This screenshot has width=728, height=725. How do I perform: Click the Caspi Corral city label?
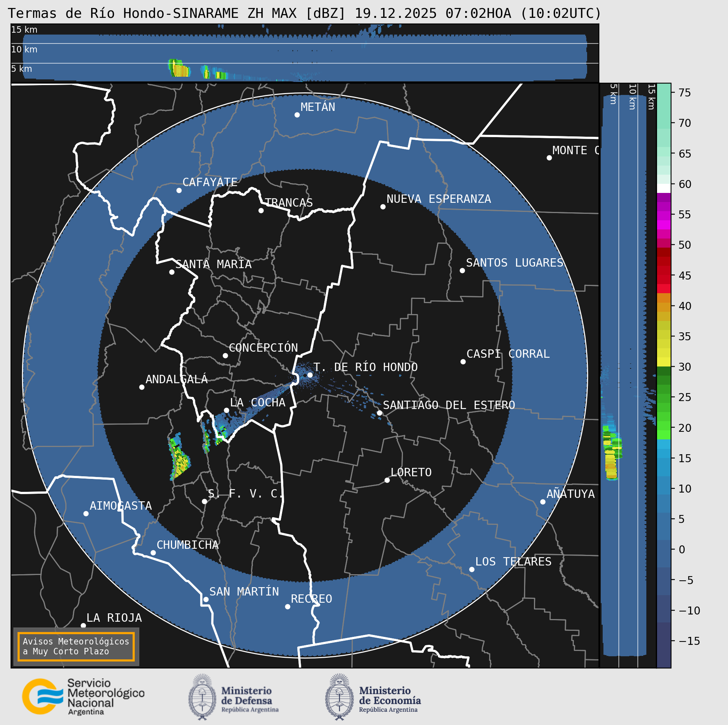click(x=508, y=354)
